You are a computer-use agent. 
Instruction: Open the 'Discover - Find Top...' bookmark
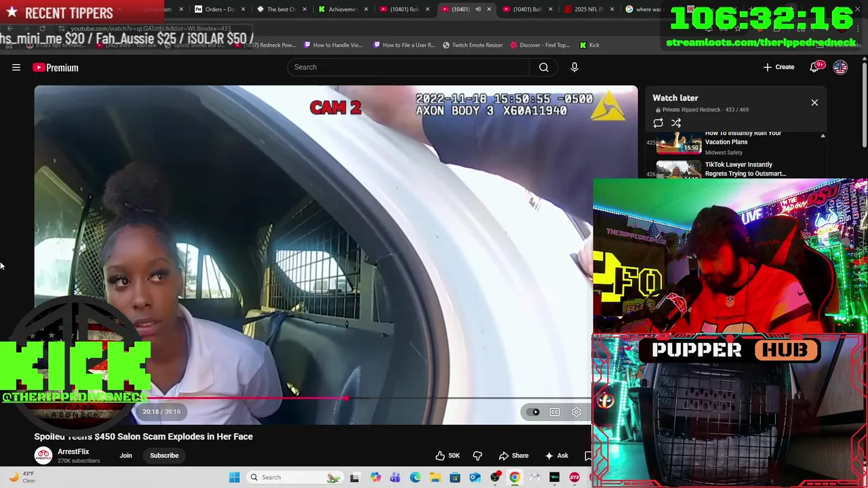(x=540, y=45)
